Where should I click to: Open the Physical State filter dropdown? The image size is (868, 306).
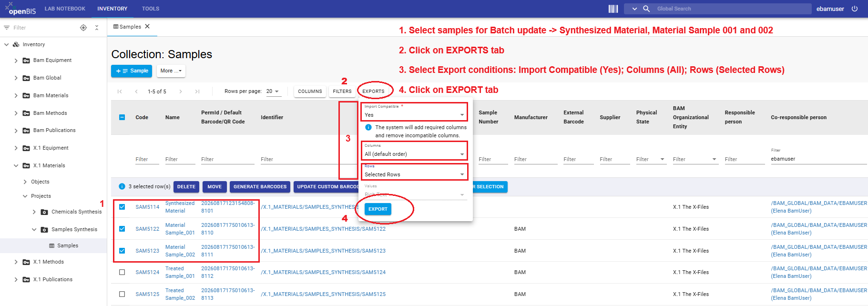point(663,159)
